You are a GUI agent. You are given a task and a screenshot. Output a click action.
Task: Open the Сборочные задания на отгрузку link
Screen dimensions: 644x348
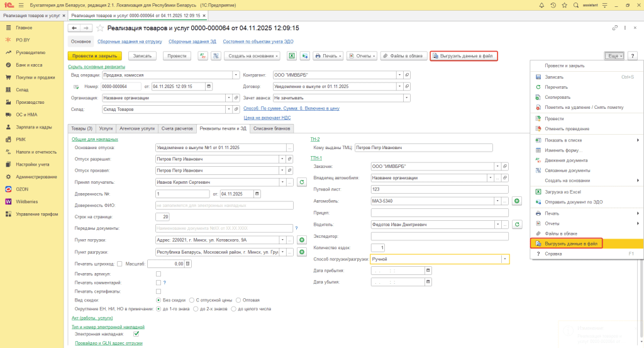(130, 41)
